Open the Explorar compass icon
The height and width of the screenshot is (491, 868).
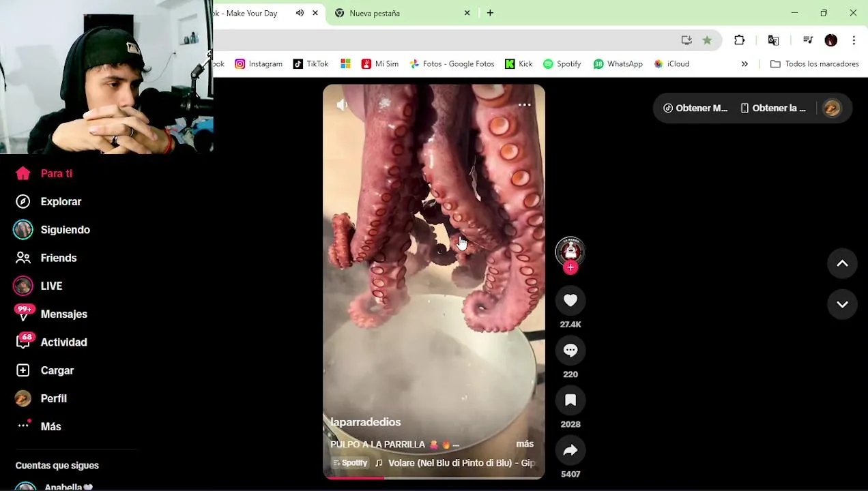point(23,201)
